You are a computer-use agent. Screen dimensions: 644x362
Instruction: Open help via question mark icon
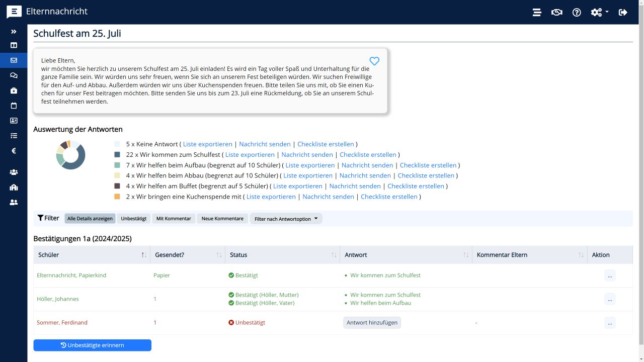[x=577, y=13]
